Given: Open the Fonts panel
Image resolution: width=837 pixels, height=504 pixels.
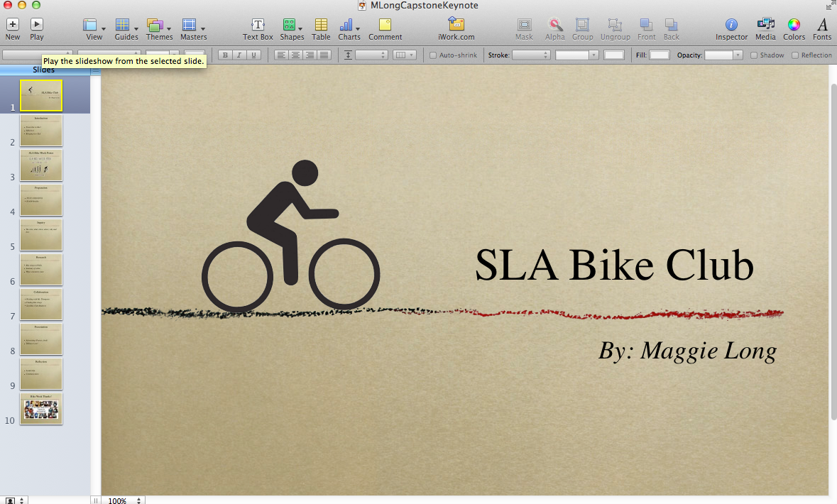Looking at the screenshot, I should point(822,26).
